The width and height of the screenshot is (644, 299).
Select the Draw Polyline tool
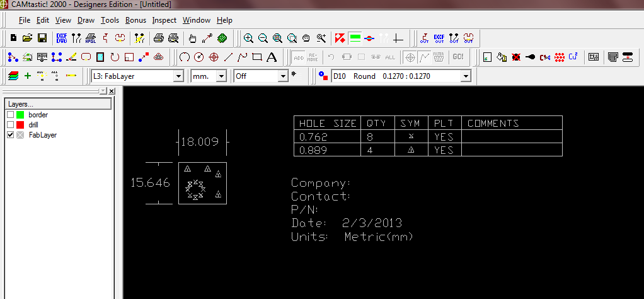point(243,57)
